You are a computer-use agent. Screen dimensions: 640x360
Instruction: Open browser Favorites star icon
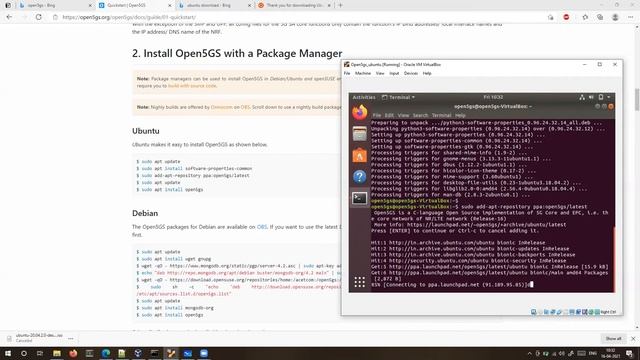[585, 17]
